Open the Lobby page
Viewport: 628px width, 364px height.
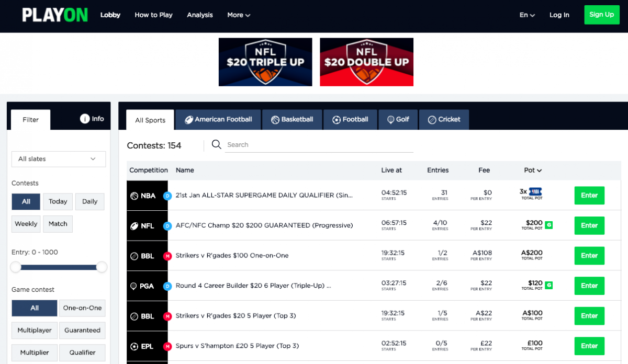point(110,15)
